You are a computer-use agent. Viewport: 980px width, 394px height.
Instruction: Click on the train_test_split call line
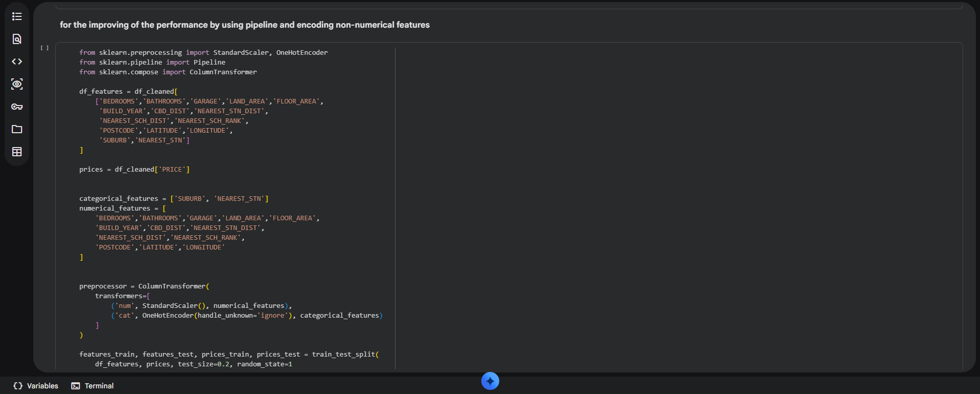click(x=229, y=354)
